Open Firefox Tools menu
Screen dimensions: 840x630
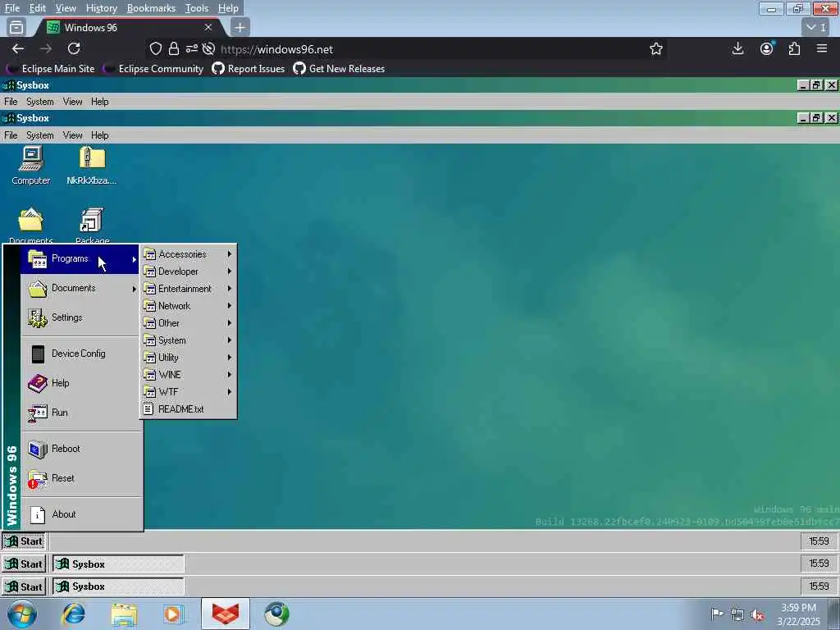pyautogui.click(x=197, y=8)
